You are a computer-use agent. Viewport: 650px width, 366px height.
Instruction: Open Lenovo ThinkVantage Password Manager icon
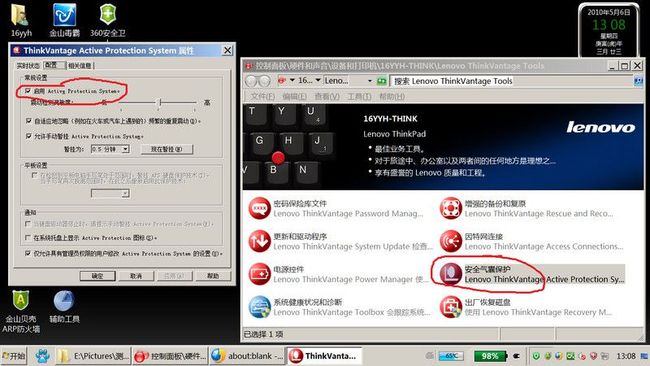260,208
